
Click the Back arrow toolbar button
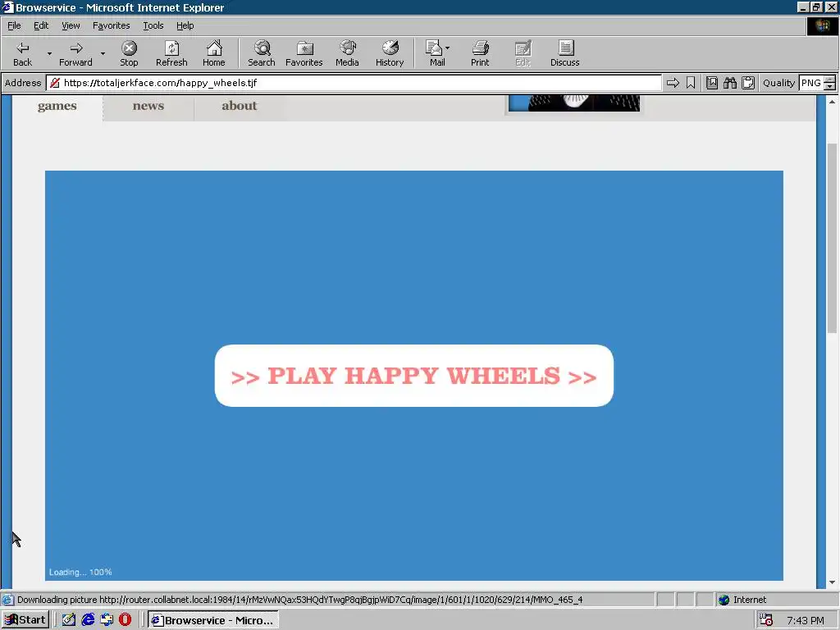(x=22, y=53)
